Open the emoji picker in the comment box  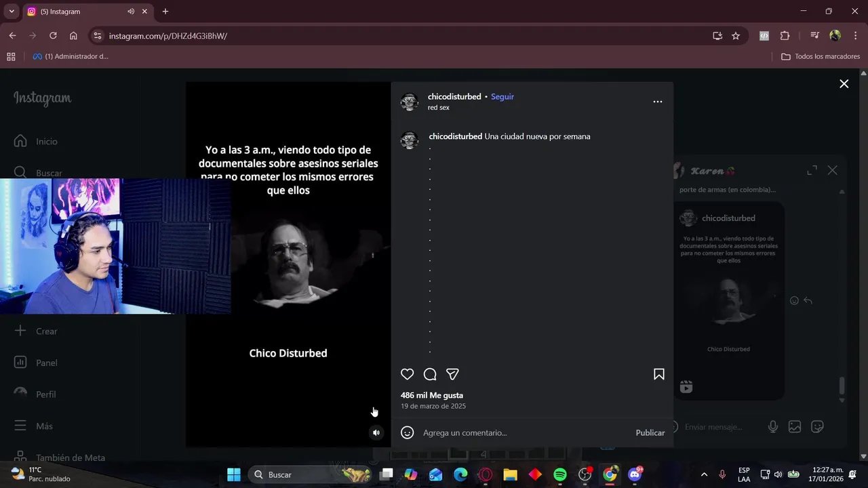408,432
